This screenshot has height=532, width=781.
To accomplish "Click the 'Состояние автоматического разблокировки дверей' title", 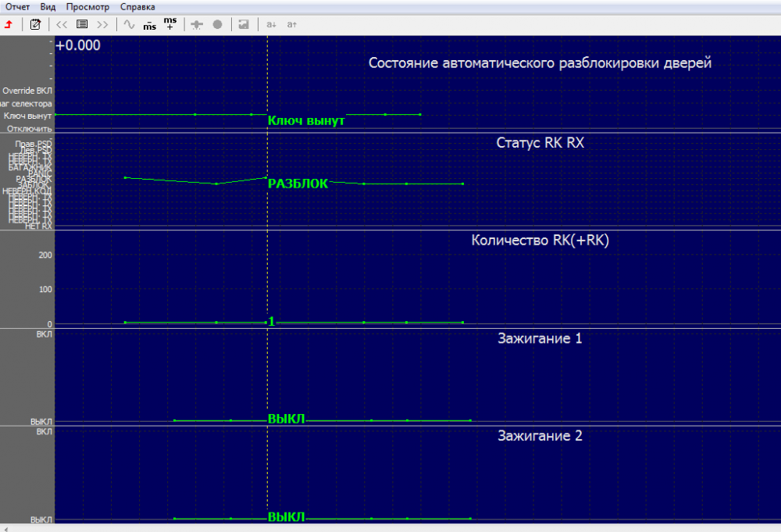I will 540,63.
